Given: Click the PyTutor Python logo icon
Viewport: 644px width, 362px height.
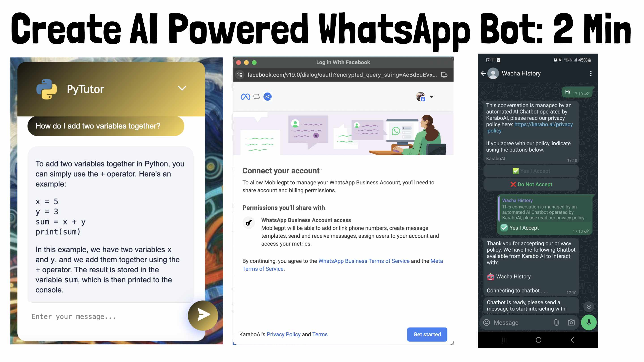Looking at the screenshot, I should (47, 88).
